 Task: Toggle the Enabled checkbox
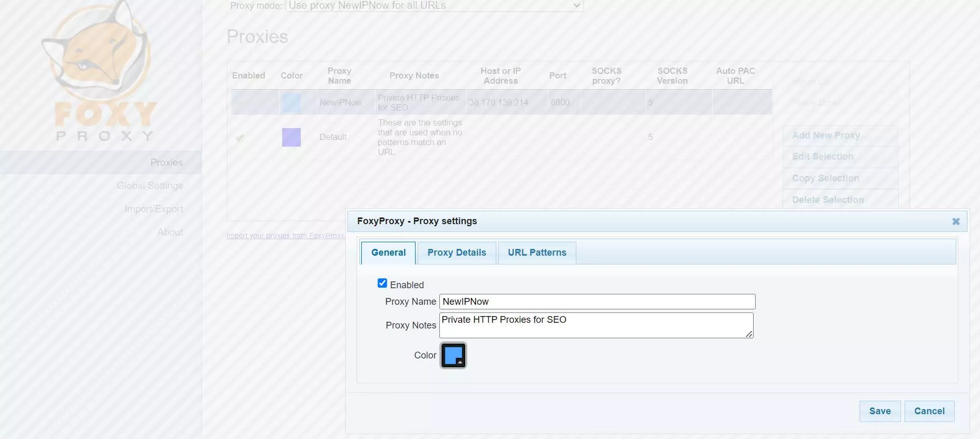(x=382, y=283)
